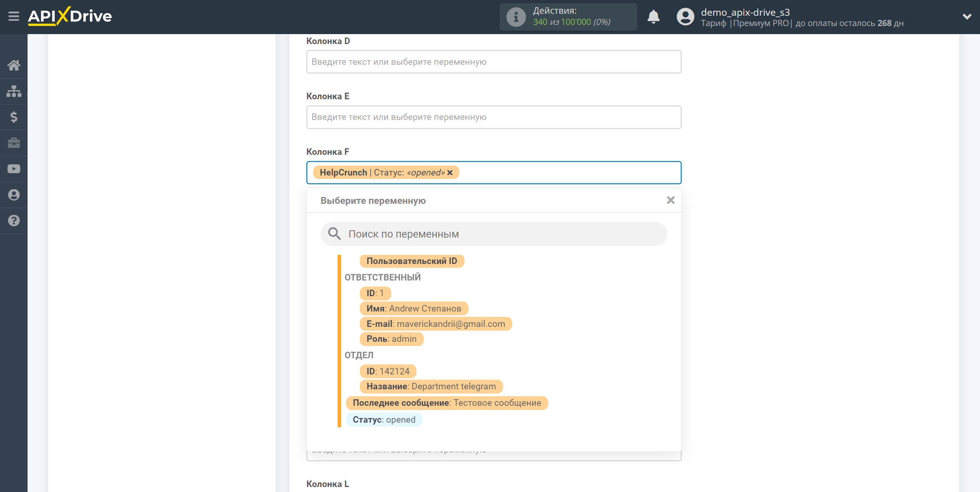The image size is (980, 492).
Task: Click the user avatar icon
Action: pos(685,17)
